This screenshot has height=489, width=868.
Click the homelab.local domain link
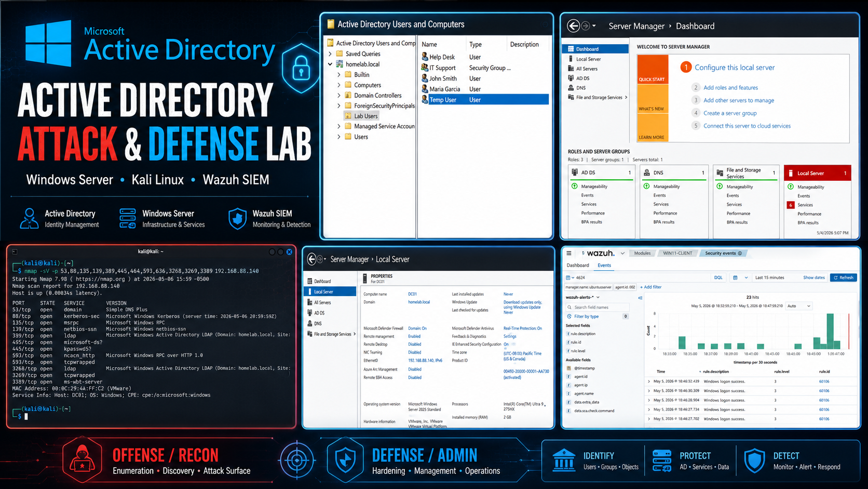[419, 302]
